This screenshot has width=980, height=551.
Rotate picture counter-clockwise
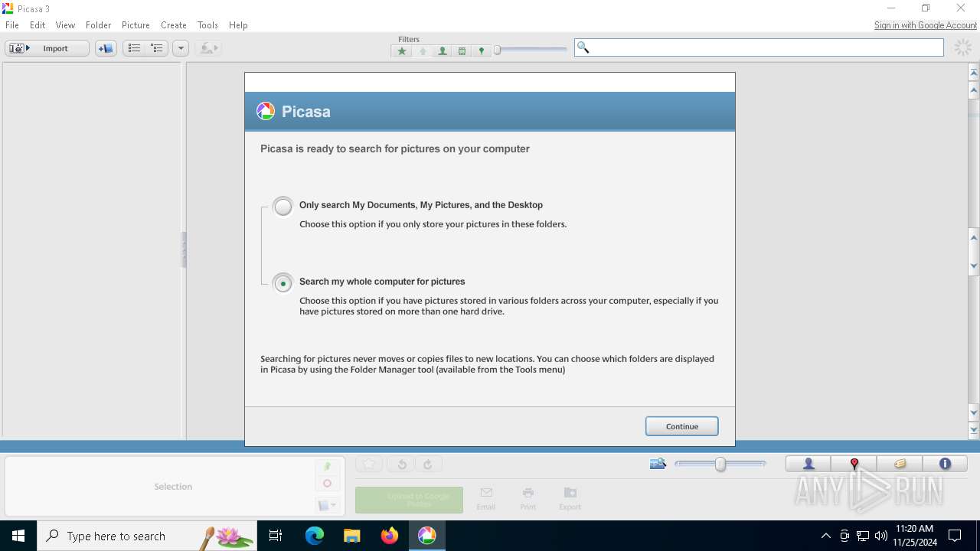[x=401, y=464]
